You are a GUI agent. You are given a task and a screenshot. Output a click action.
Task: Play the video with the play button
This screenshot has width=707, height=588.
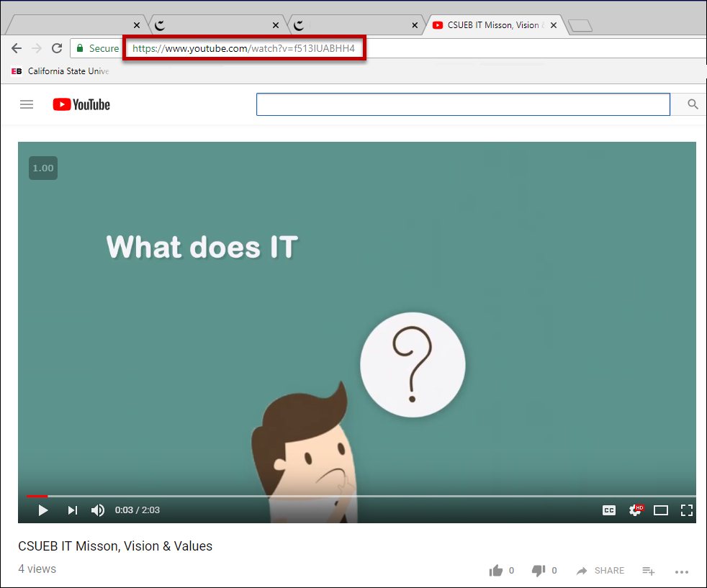(43, 510)
